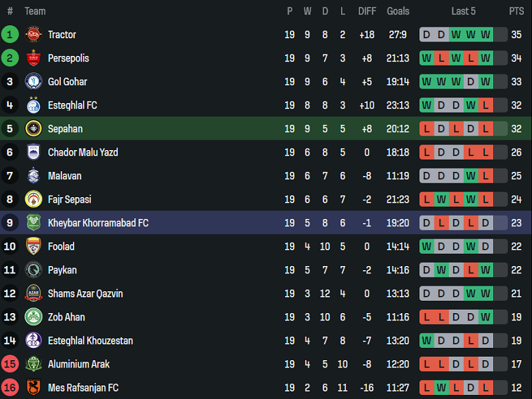Open Chador Malu Yazd team page
Viewport: 532px width, 399px height.
tap(83, 152)
